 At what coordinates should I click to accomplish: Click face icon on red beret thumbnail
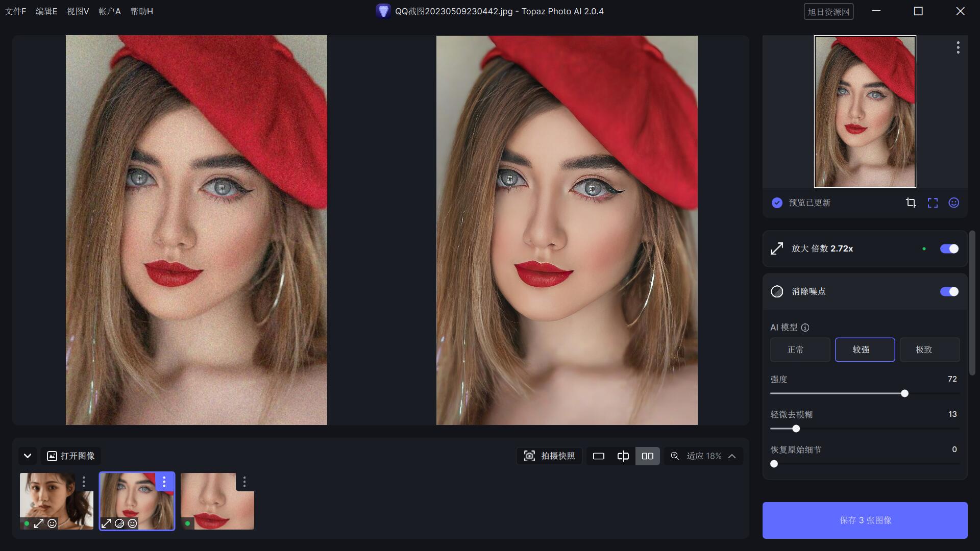133,523
